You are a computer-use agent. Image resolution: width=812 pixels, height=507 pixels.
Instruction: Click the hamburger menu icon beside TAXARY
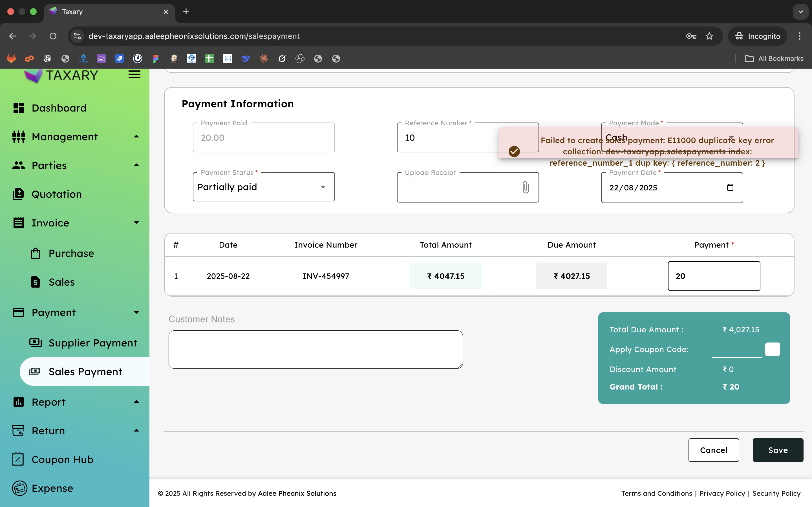134,74
